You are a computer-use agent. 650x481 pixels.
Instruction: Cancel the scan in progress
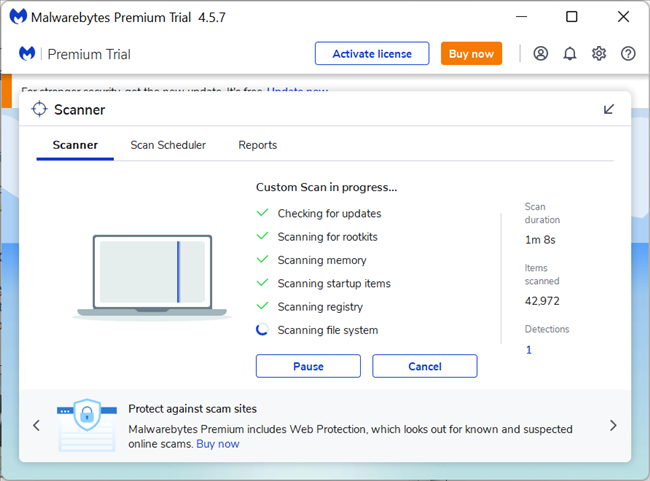[x=425, y=366]
